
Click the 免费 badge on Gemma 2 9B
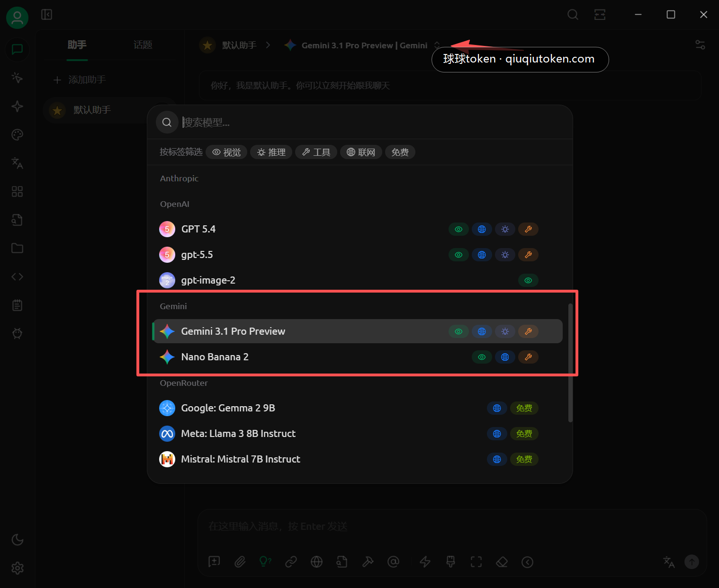(x=524, y=408)
